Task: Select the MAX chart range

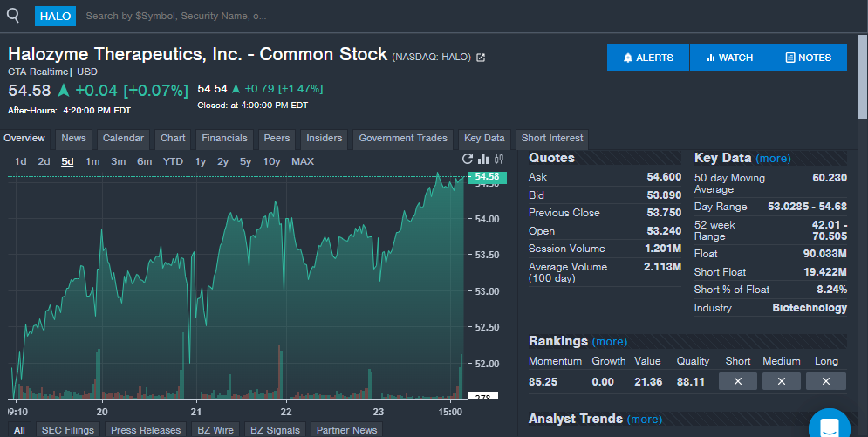Action: point(302,161)
